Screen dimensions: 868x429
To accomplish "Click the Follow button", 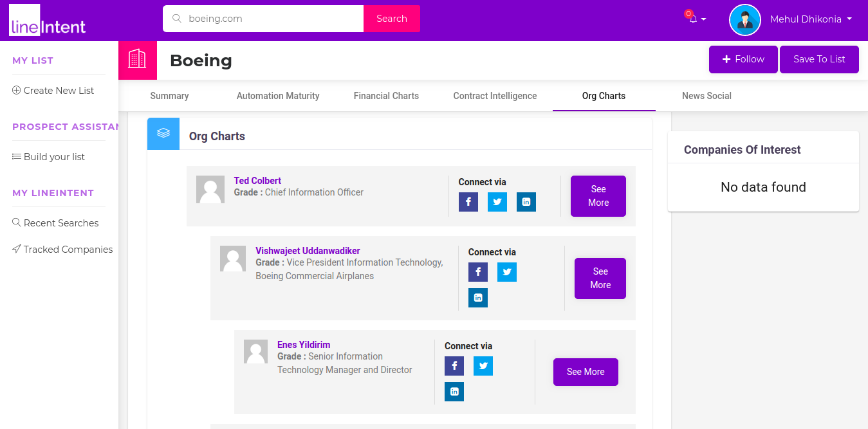I will (743, 59).
